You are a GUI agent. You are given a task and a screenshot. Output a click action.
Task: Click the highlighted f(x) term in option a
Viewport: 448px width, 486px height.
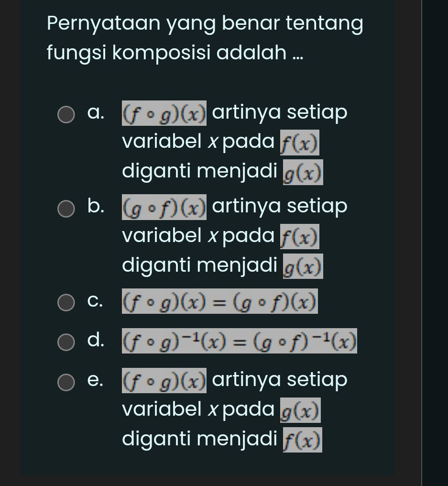tap(300, 142)
